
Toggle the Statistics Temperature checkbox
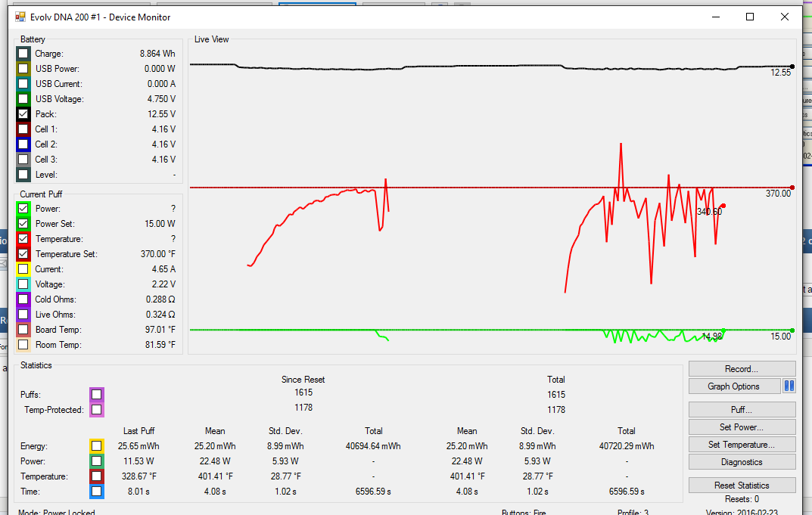point(96,476)
